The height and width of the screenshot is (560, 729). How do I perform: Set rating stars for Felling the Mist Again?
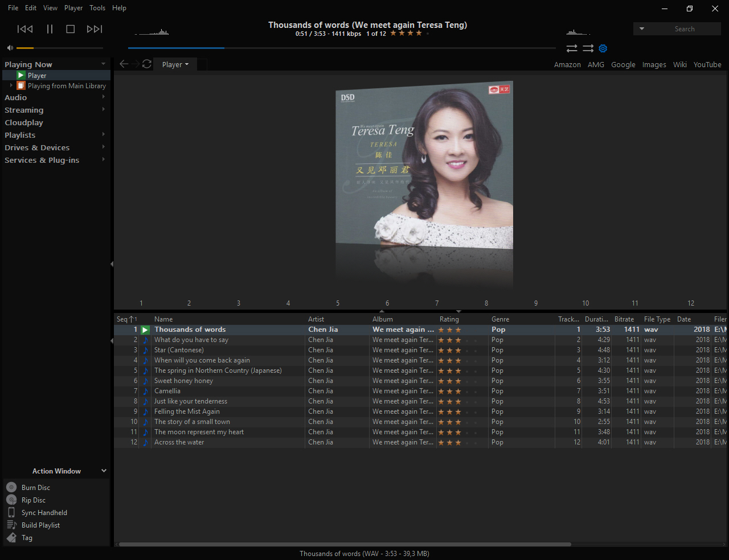tap(458, 411)
